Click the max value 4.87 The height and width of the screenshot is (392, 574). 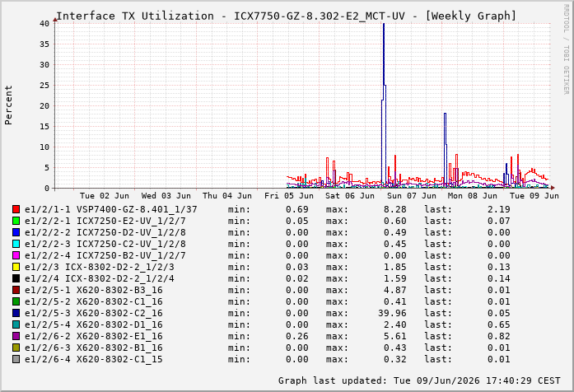point(395,290)
